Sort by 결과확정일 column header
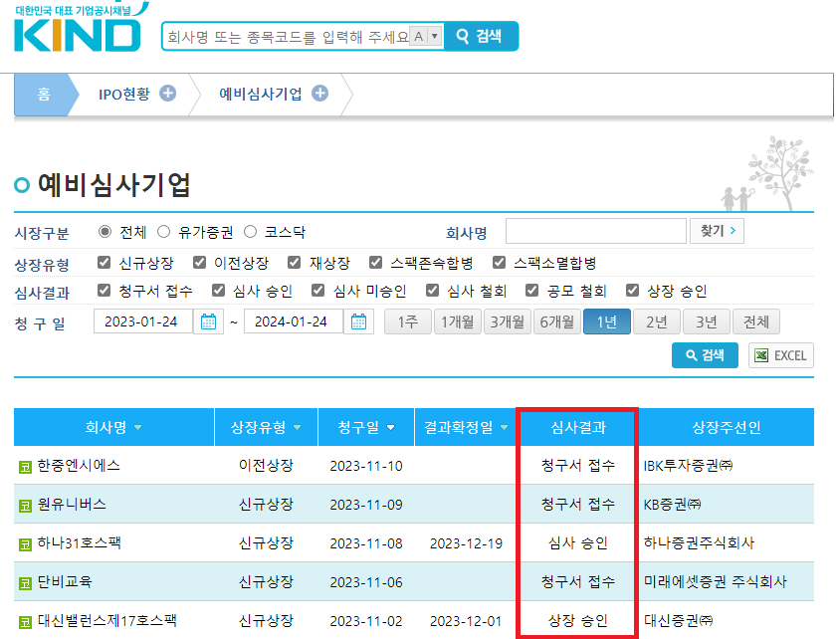The width and height of the screenshot is (840, 639). pyautogui.click(x=466, y=427)
